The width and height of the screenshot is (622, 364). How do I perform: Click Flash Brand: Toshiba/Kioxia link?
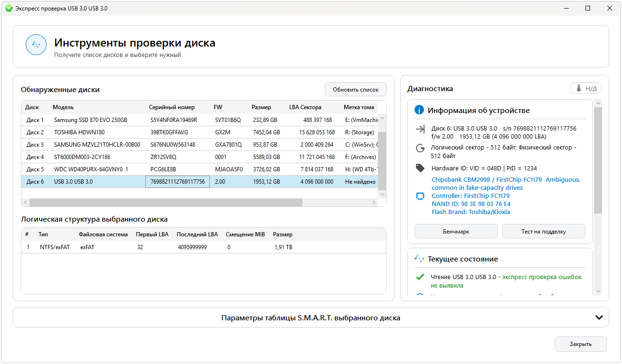[x=471, y=212]
